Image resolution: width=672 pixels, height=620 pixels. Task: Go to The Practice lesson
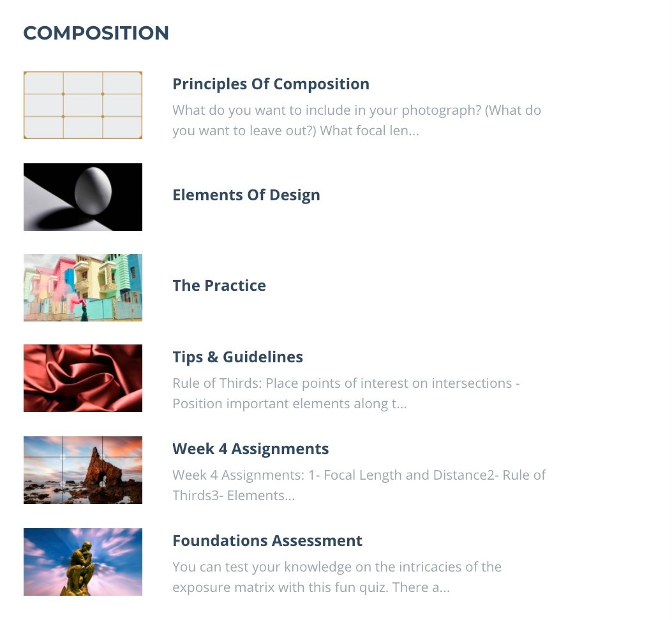220,285
